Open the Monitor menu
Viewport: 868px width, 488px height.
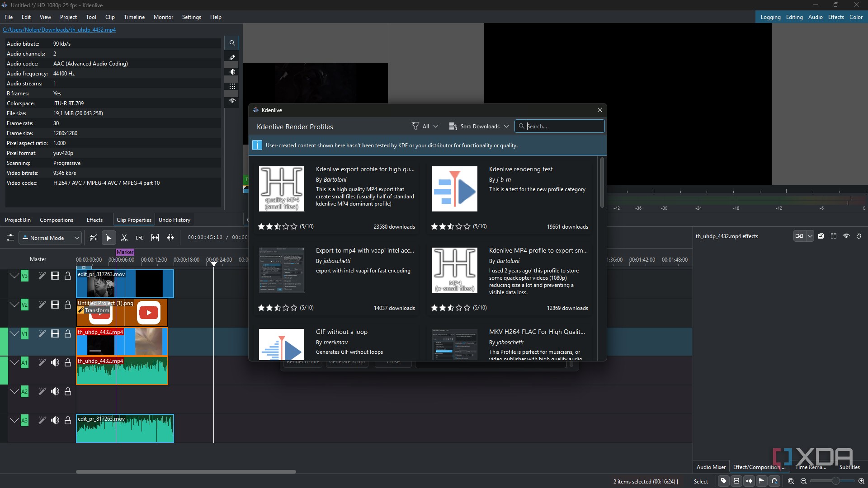pos(163,17)
